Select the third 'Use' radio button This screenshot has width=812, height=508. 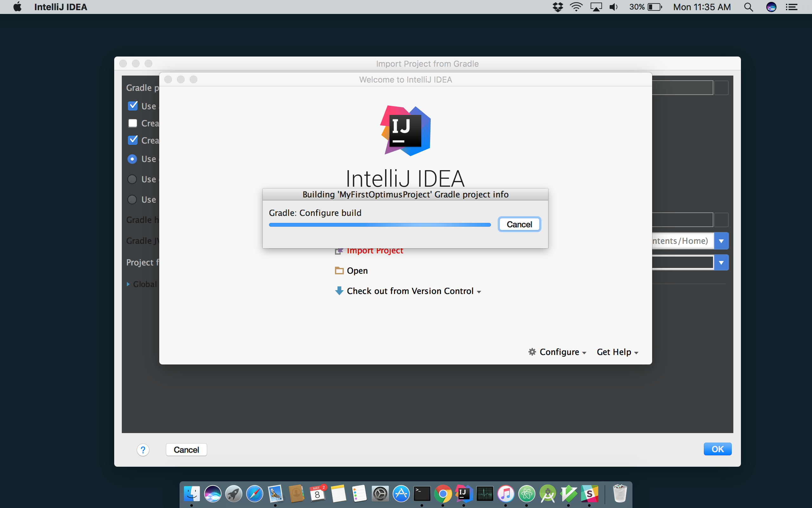[132, 200]
